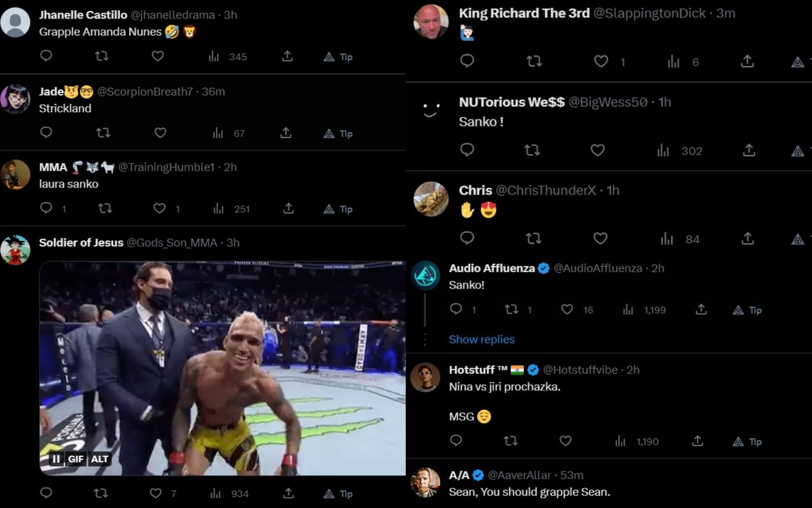Open @jhanelledrama's profile via username
812x508 pixels.
pos(175,15)
